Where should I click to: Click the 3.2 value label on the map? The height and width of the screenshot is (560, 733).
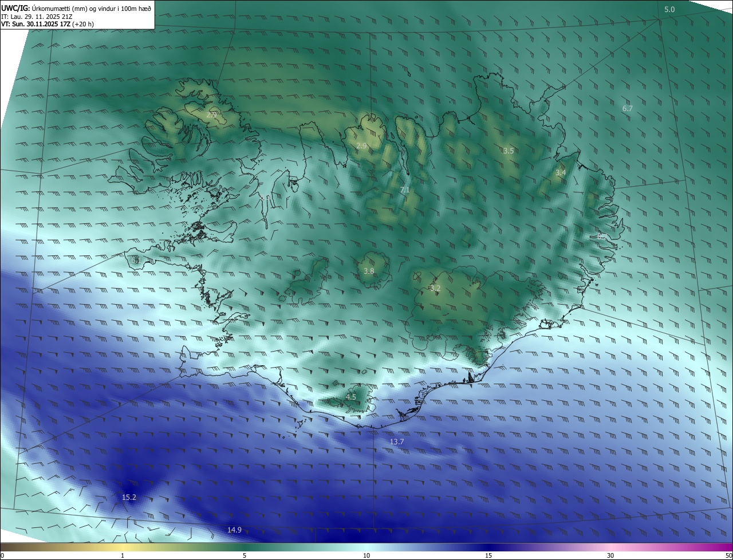tap(435, 288)
